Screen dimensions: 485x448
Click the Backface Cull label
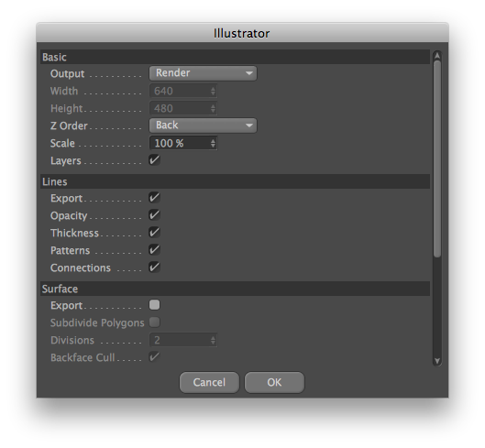(83, 357)
